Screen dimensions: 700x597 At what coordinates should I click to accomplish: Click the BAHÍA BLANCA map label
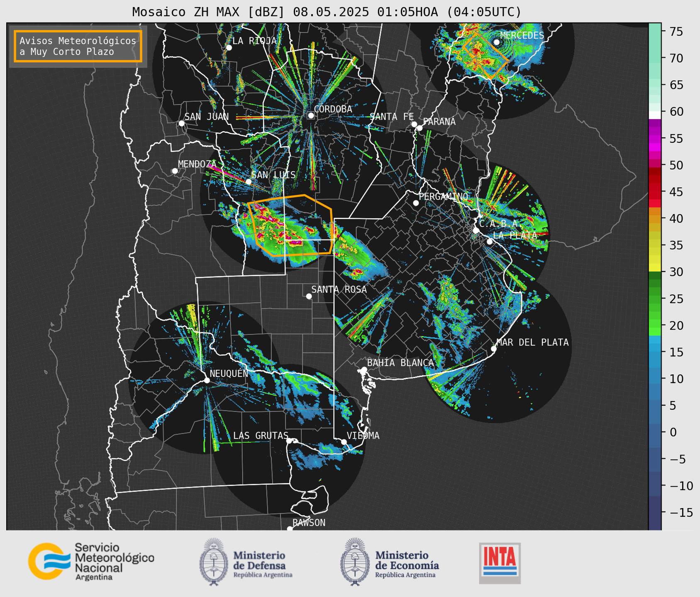click(x=400, y=363)
